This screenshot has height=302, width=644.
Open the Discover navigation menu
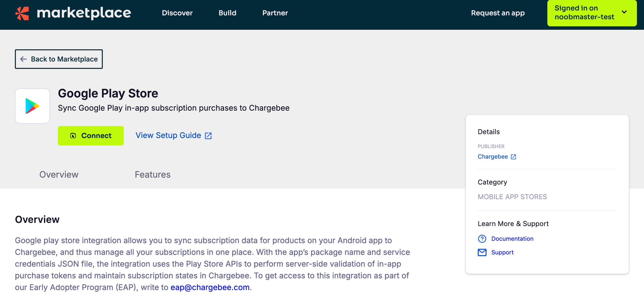pos(177,13)
